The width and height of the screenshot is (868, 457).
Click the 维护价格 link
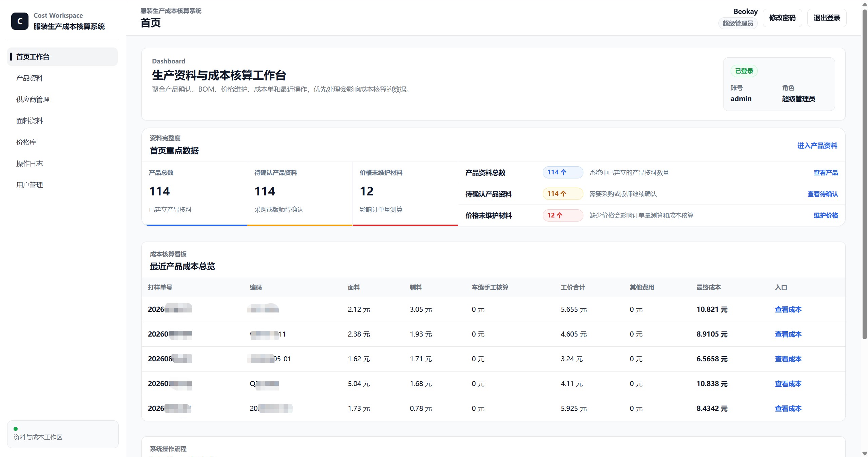pos(826,215)
